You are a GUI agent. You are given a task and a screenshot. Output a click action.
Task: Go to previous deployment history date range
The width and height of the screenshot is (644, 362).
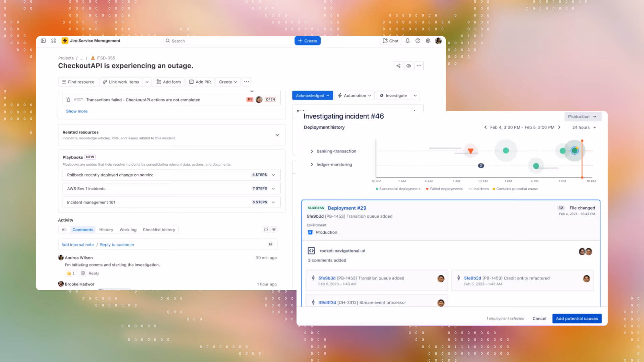point(485,127)
